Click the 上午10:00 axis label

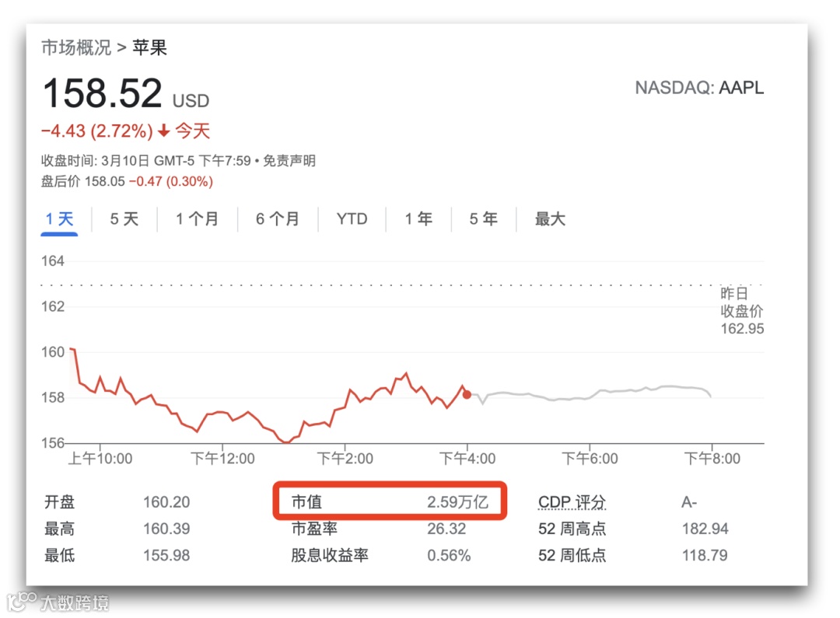pyautogui.click(x=100, y=459)
